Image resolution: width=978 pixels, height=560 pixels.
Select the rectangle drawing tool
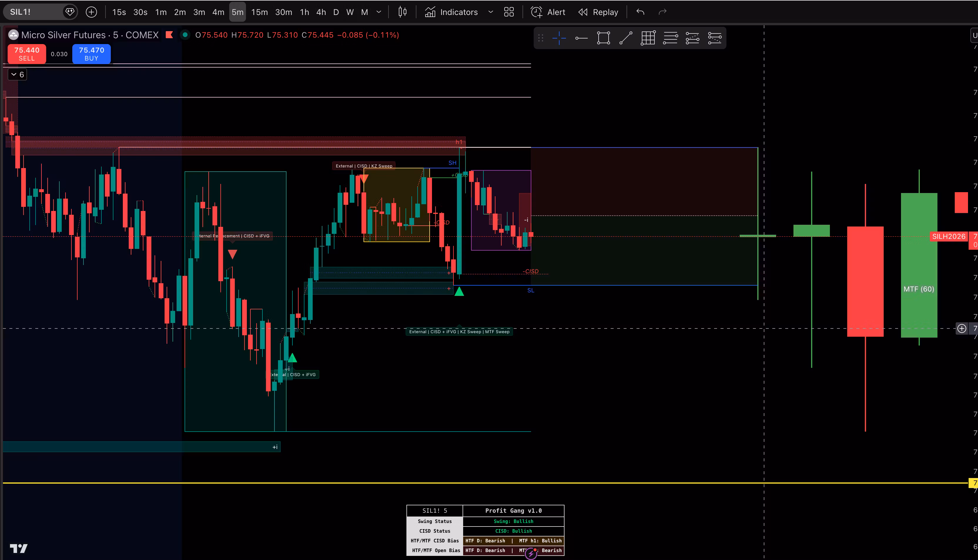tap(603, 38)
